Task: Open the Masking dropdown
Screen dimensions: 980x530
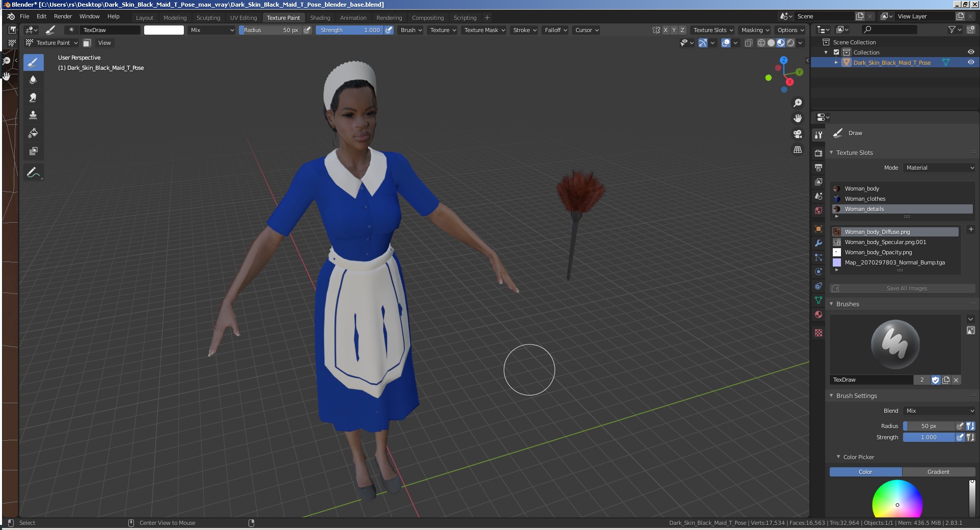Action: coord(755,30)
